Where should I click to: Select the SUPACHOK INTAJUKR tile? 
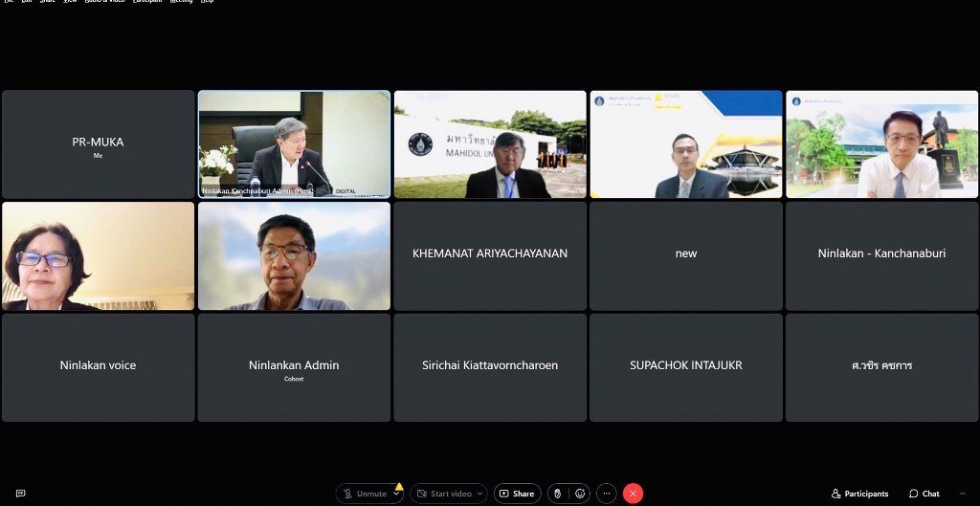click(686, 368)
